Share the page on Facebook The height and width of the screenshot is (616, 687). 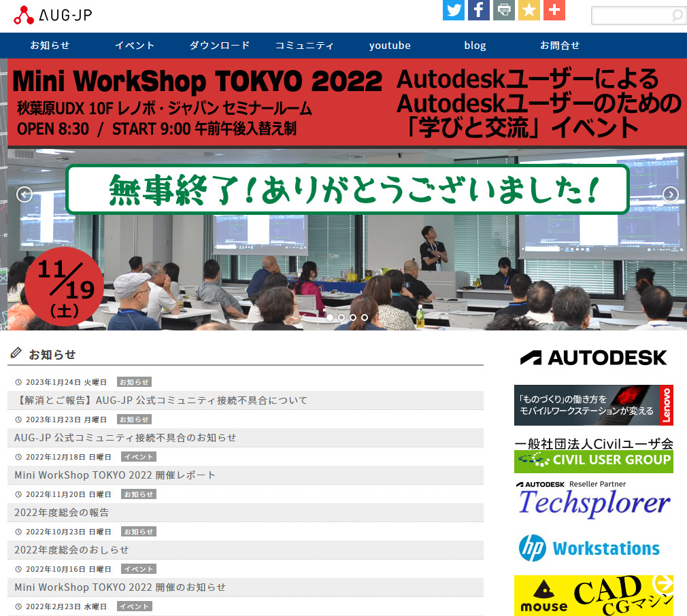[478, 10]
